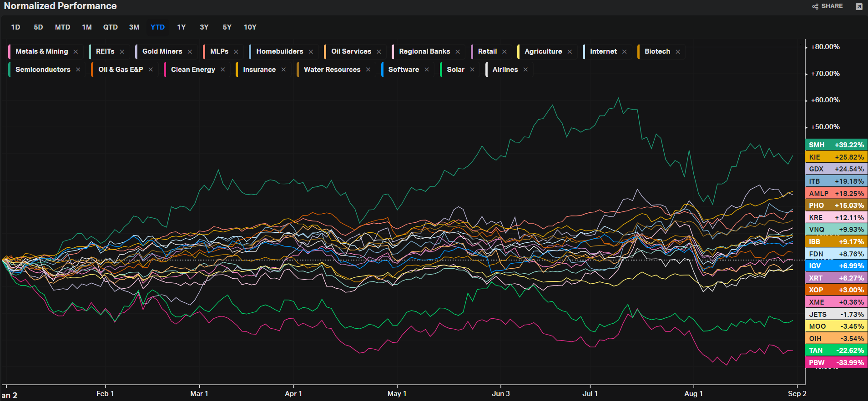The image size is (868, 401).
Task: Remove the Water Resources chip
Action: (368, 70)
